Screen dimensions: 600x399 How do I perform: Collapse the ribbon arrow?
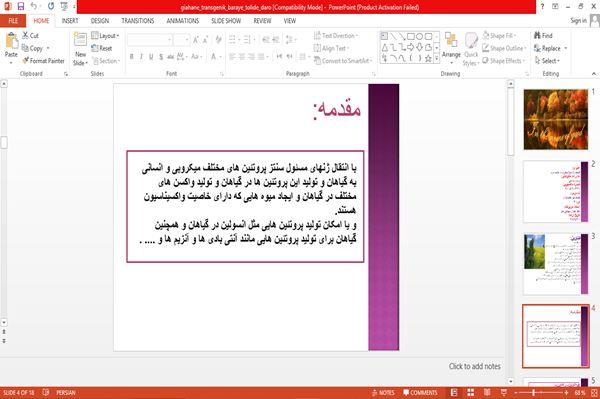point(593,73)
